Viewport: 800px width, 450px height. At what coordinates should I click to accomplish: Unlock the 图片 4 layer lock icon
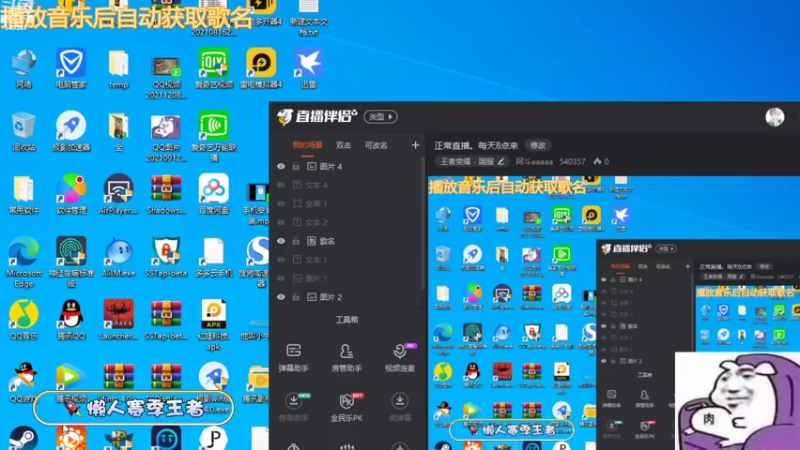click(x=296, y=166)
